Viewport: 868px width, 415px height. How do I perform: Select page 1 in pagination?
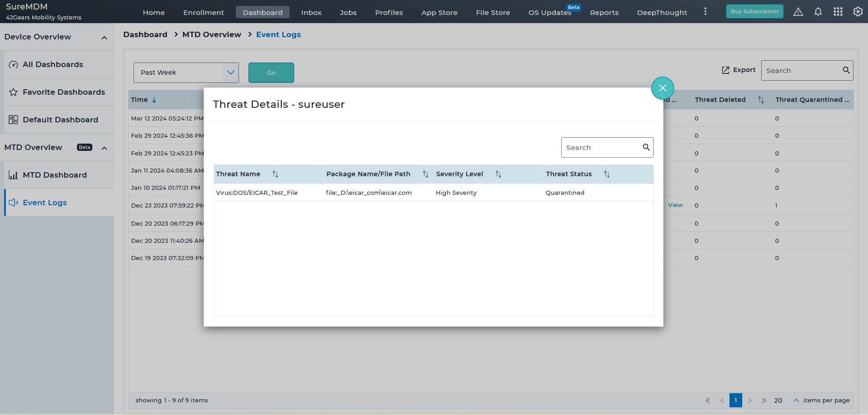(736, 401)
